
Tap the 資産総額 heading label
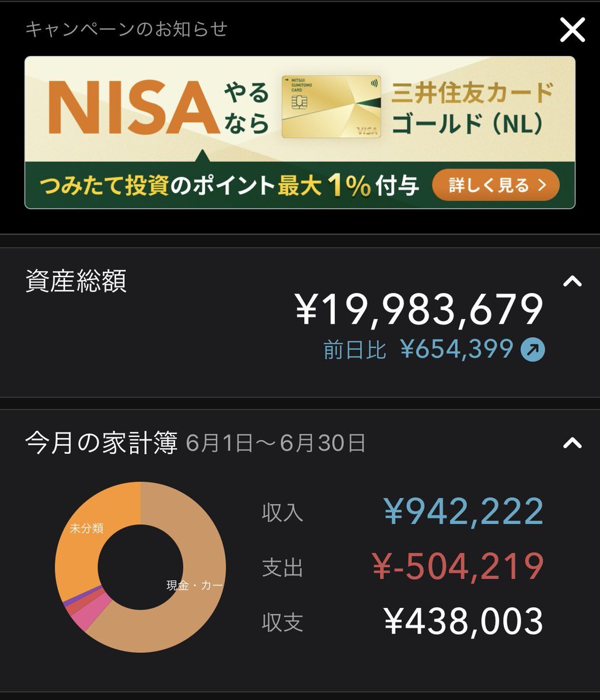76,281
